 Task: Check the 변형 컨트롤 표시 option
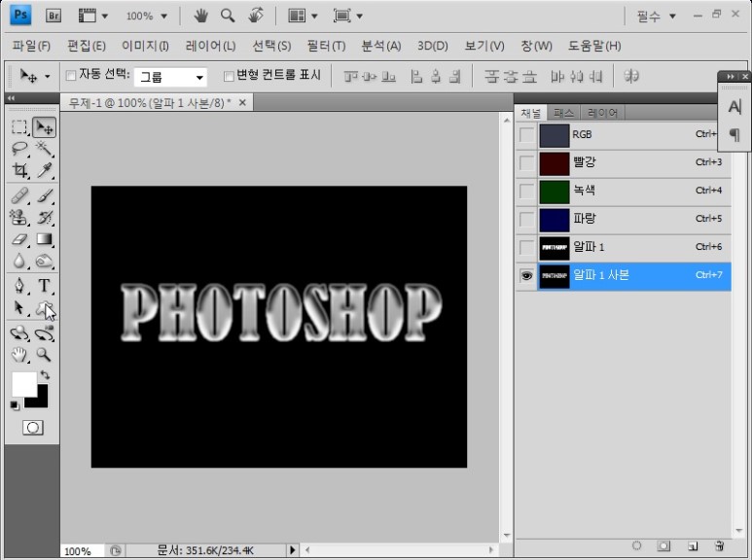230,76
